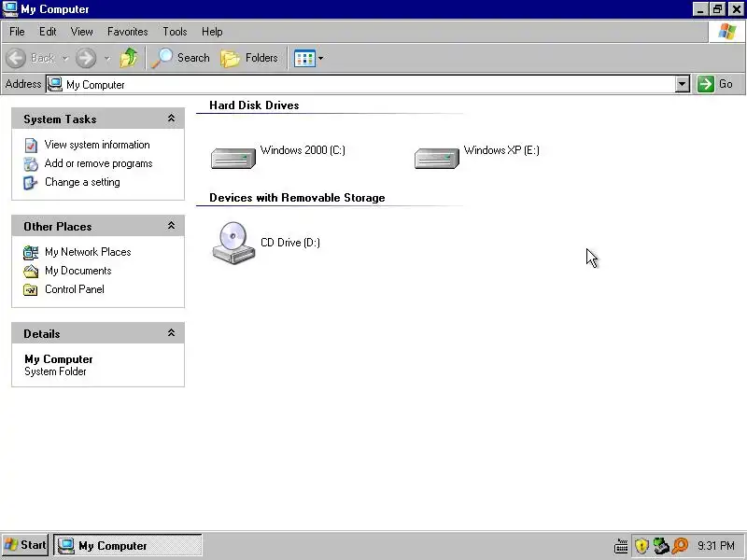747x560 pixels.
Task: Collapse the Other Places panel
Action: click(171, 226)
